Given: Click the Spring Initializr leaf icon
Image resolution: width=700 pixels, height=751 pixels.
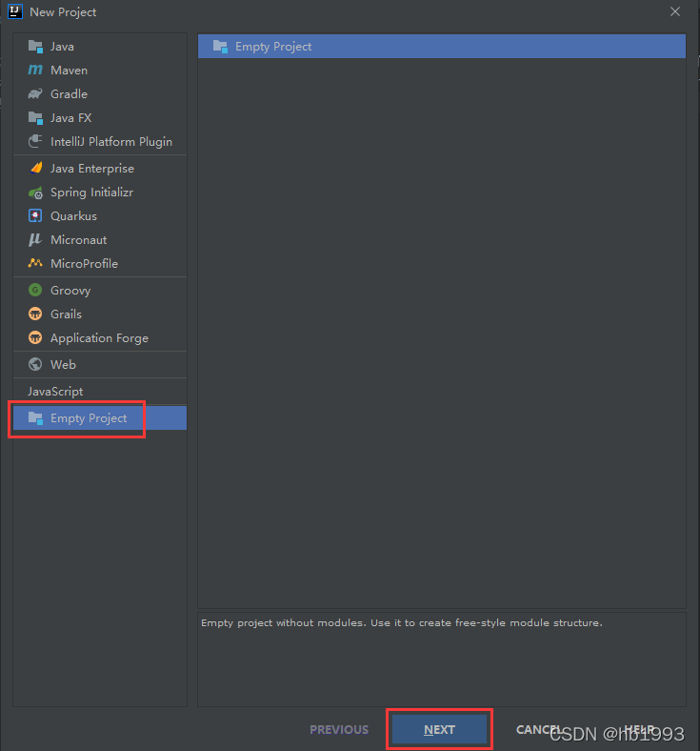Looking at the screenshot, I should coord(35,193).
